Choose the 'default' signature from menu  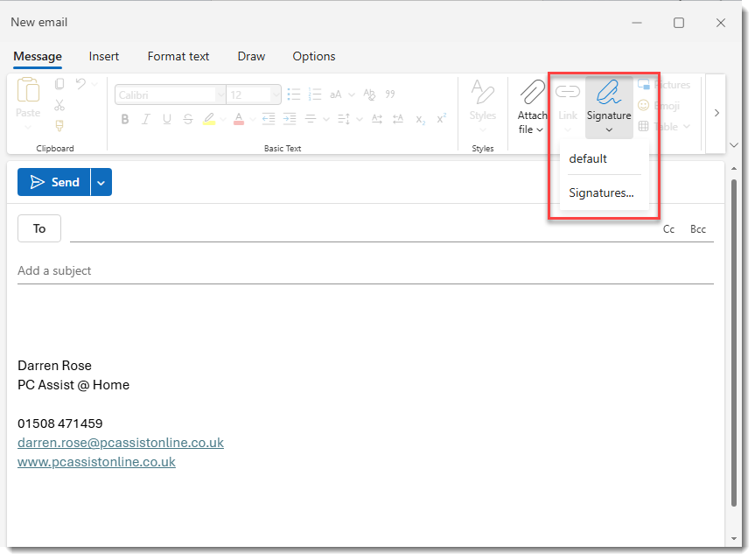click(588, 159)
